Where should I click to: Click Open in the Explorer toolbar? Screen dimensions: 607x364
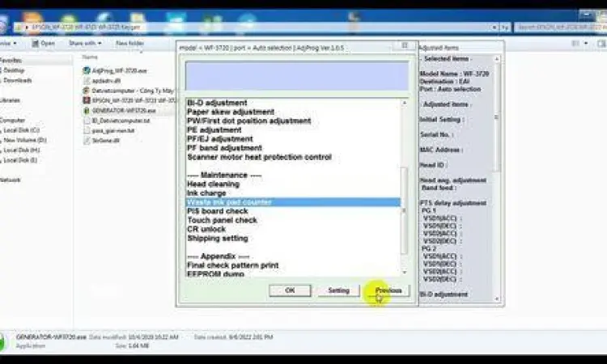(43, 43)
